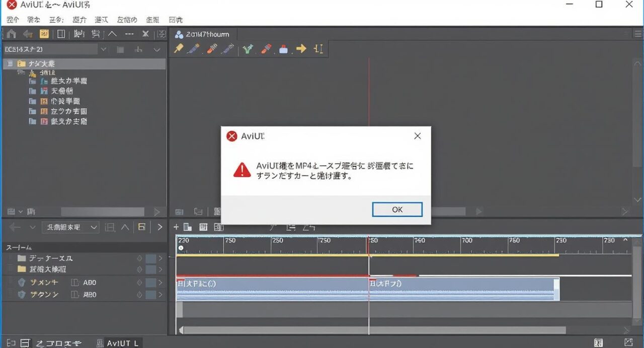Toggle the checkbox left of the gray folder layer
Screen dimensions: 644x348
pyautogui.click(x=11, y=258)
